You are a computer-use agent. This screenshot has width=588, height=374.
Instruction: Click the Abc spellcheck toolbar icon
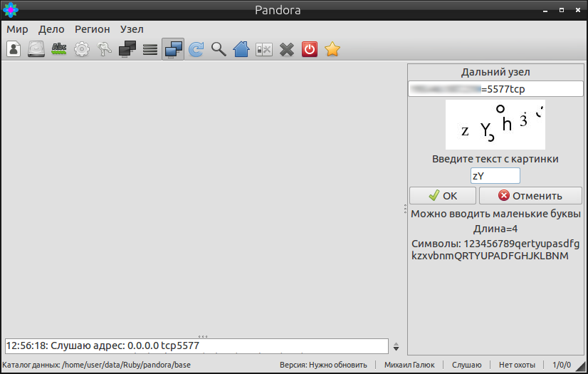pyautogui.click(x=59, y=49)
